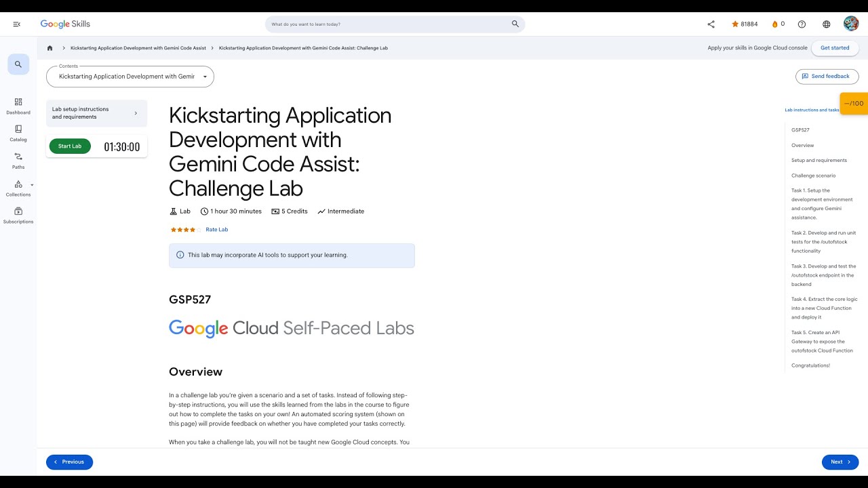Go to the home breadcrumb icon
The width and height of the screenshot is (868, 488).
pos(50,48)
